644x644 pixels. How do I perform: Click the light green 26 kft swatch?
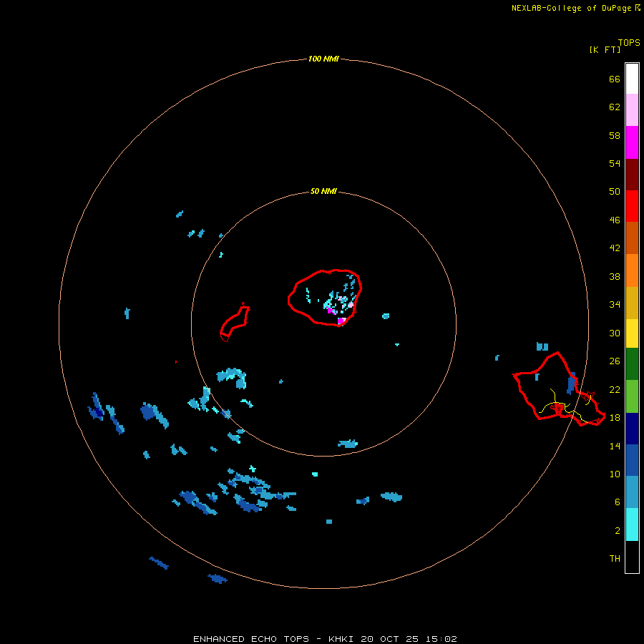(x=632, y=396)
